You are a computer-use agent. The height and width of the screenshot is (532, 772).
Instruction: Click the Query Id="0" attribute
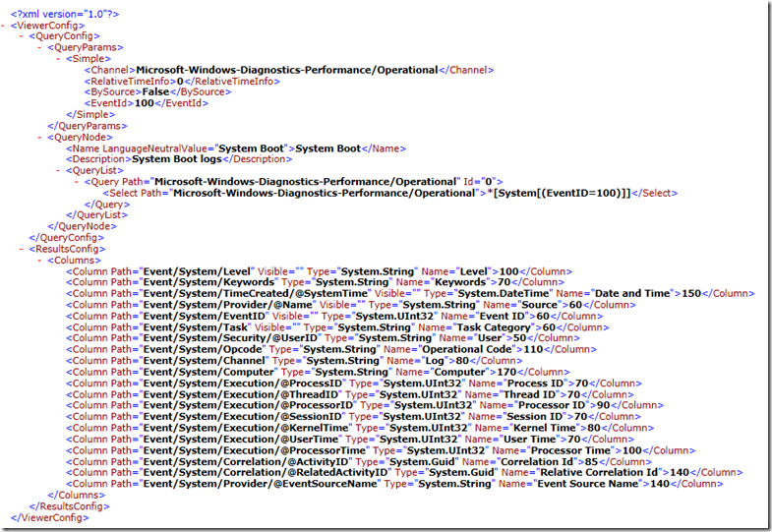pos(480,182)
